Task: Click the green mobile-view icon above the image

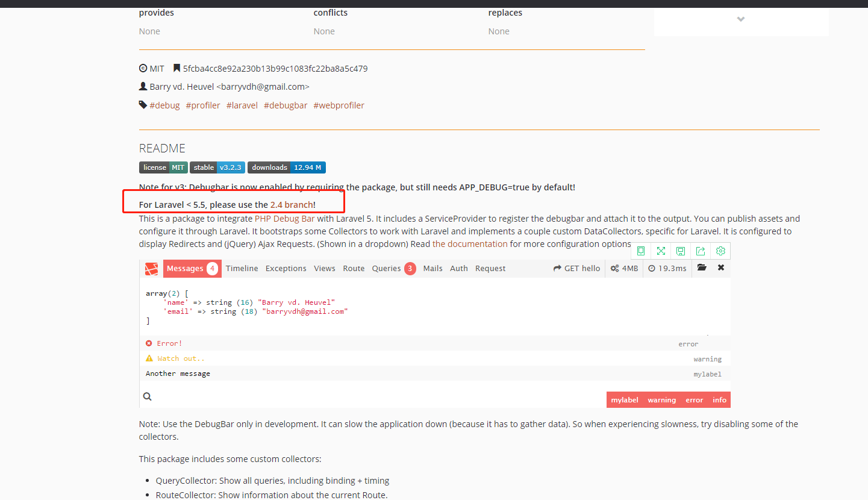Action: [641, 251]
